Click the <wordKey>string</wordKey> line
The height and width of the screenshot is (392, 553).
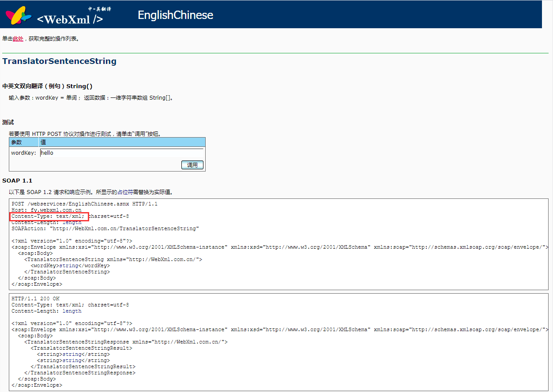pos(70,266)
